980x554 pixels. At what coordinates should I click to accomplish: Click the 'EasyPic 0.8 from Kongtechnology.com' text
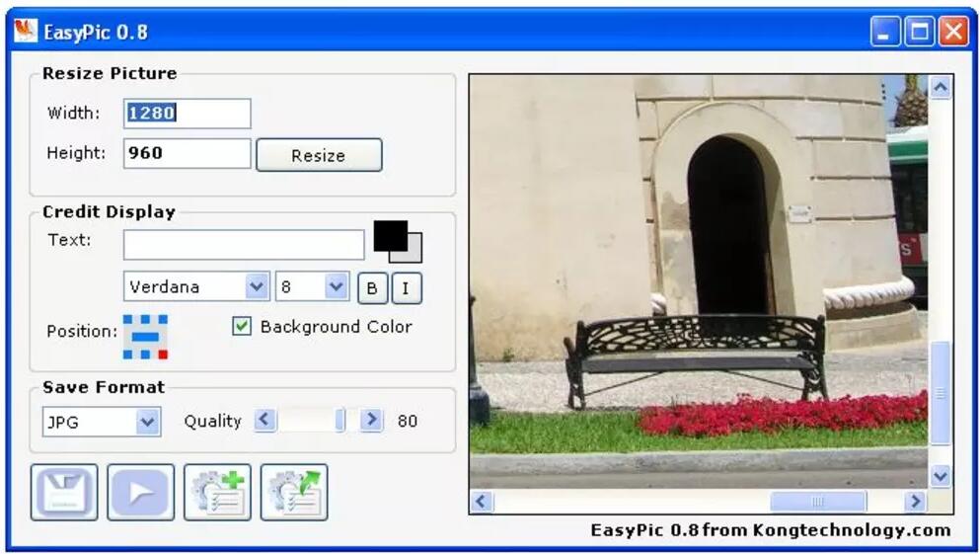771,530
